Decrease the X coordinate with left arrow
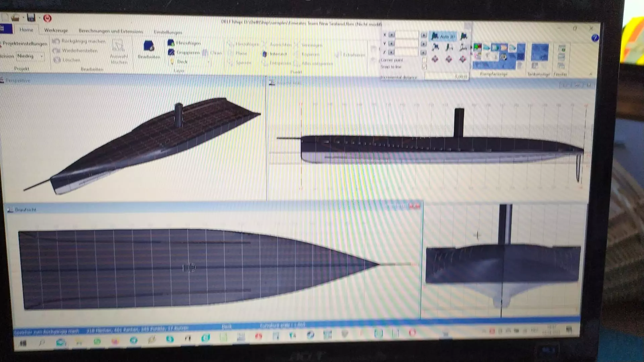The width and height of the screenshot is (644, 362). click(x=391, y=35)
